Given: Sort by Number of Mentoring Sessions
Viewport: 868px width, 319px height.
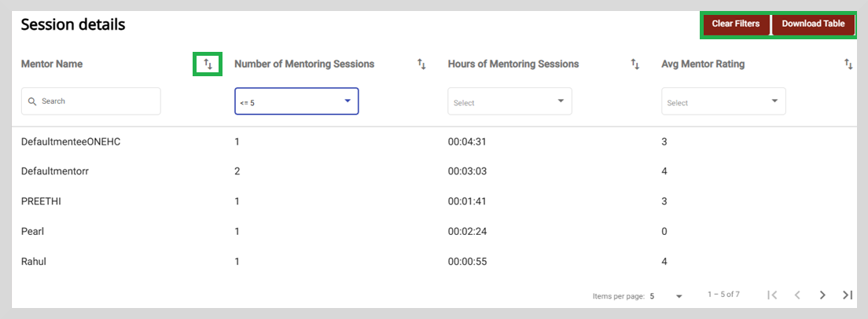Looking at the screenshot, I should (421, 64).
